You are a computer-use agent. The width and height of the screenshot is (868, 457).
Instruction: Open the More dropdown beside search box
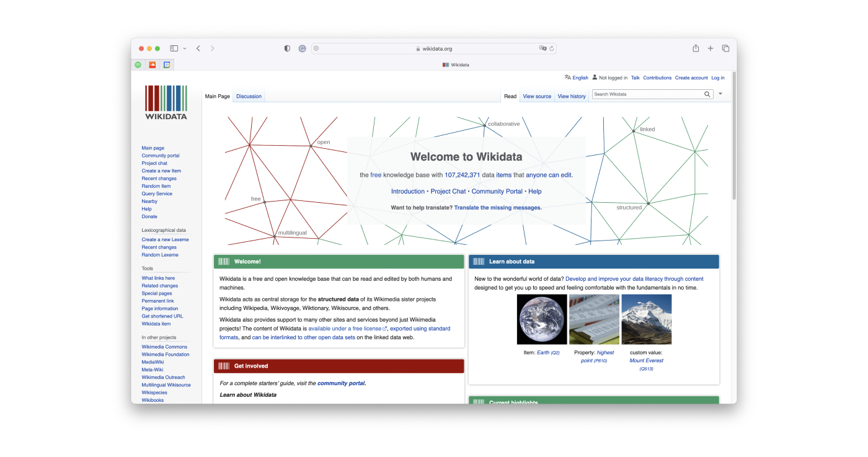[720, 94]
